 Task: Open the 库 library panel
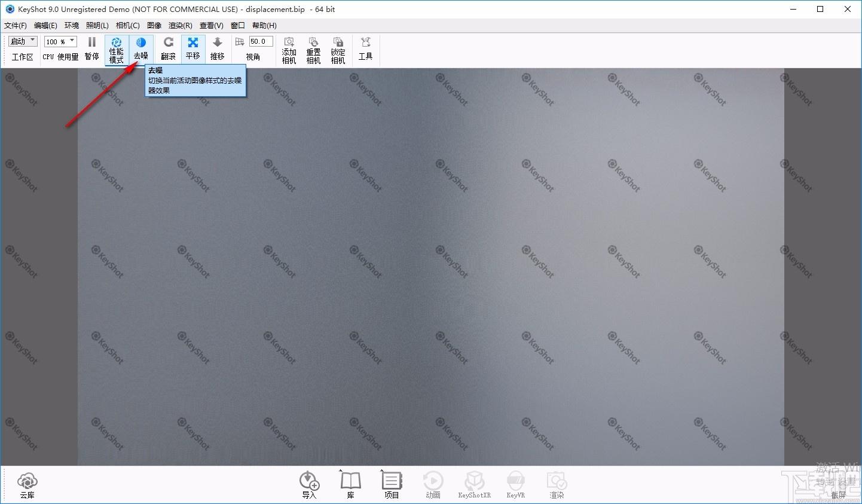[x=351, y=485]
